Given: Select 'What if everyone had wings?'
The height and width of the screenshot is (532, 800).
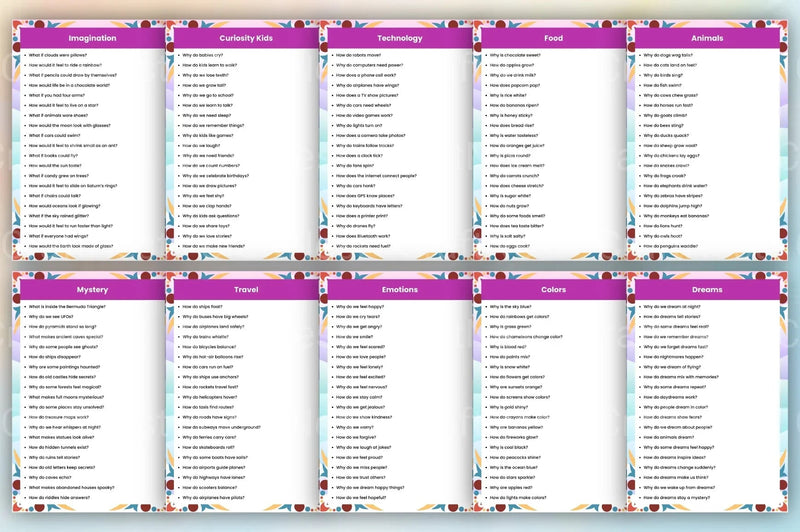Looking at the screenshot, I should tap(58, 236).
